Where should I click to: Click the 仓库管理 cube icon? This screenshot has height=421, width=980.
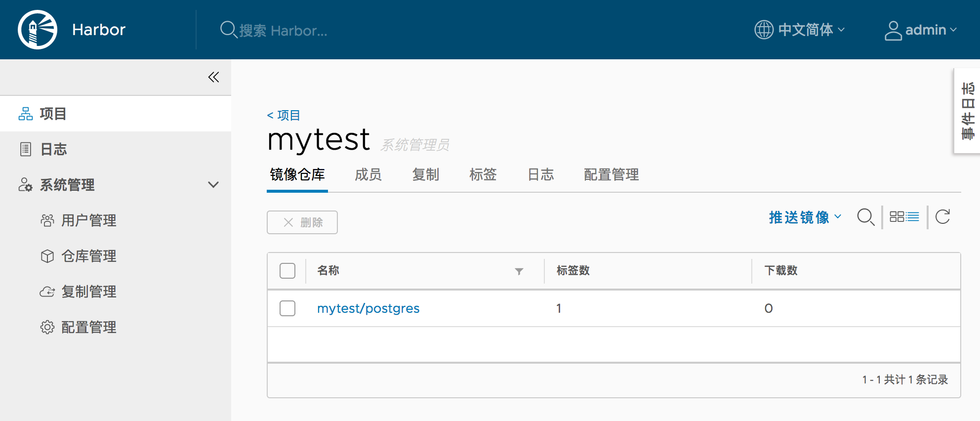tap(47, 256)
